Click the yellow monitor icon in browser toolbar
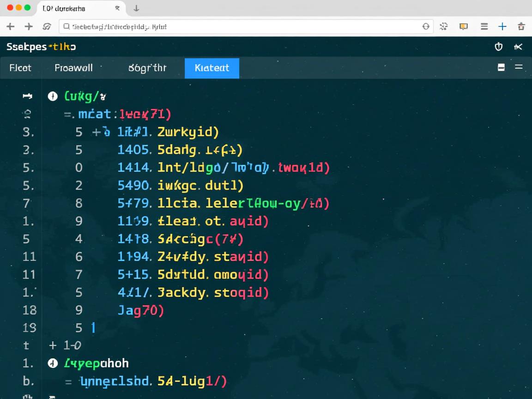The image size is (532, 399). [464, 27]
